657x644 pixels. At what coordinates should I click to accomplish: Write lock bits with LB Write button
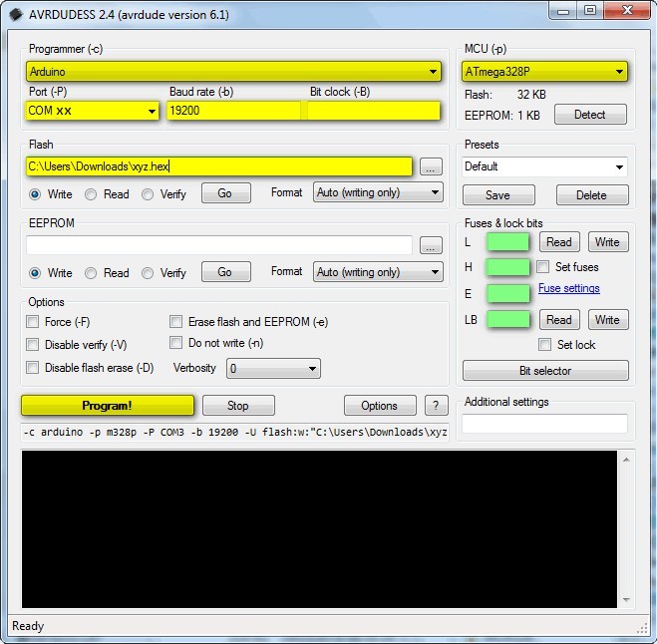pos(608,320)
